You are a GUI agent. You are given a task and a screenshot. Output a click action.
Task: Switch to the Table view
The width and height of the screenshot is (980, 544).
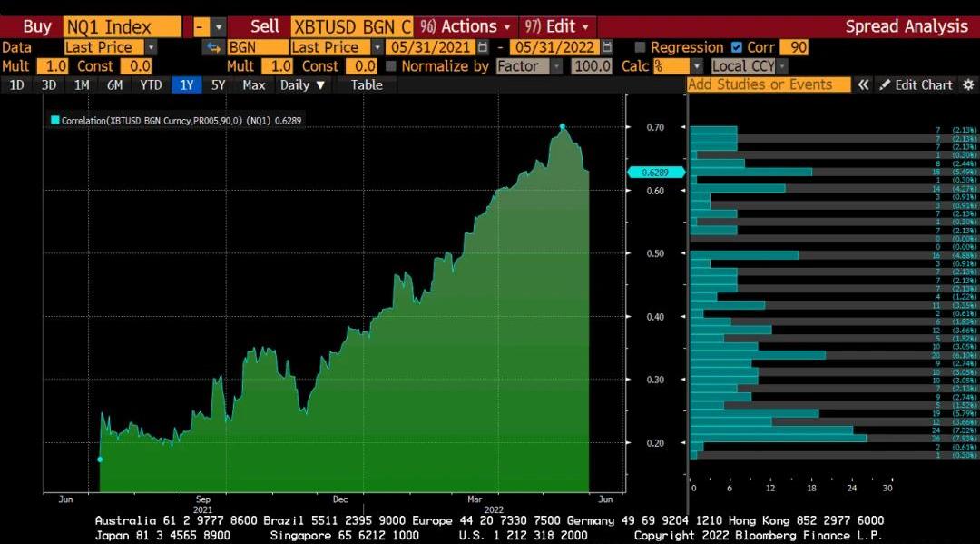point(367,84)
